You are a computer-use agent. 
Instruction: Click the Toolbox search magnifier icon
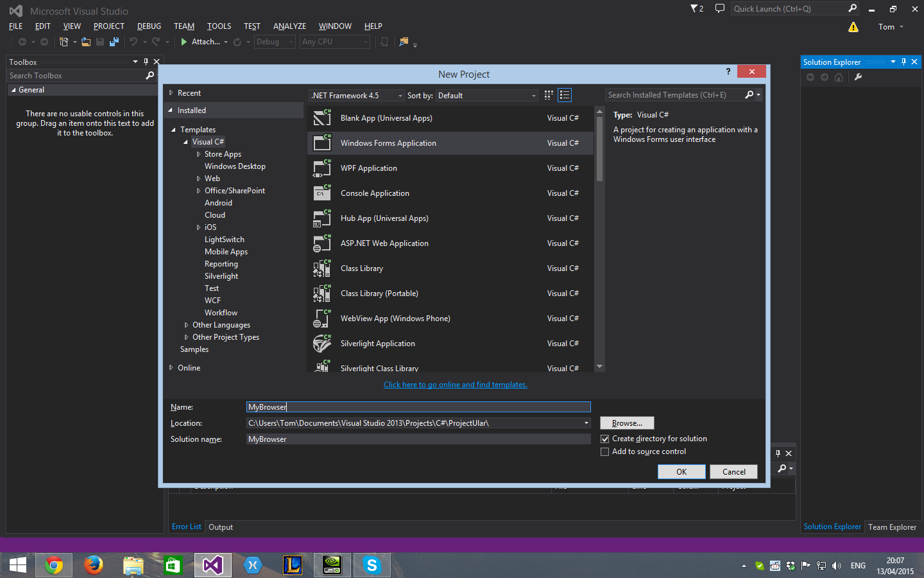tap(150, 76)
